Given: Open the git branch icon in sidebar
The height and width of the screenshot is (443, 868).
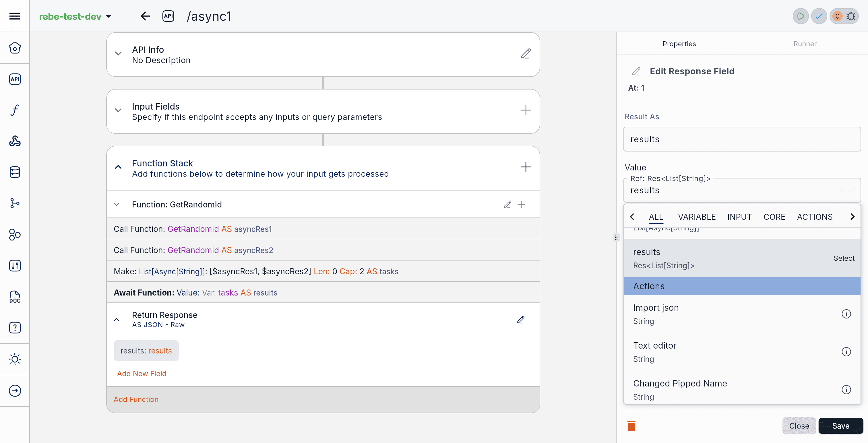Looking at the screenshot, I should (x=14, y=203).
